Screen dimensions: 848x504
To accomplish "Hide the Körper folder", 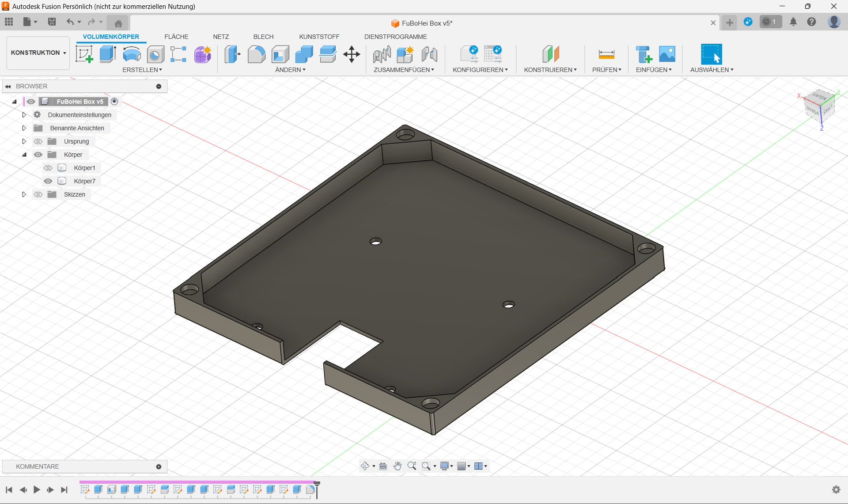I will pyautogui.click(x=38, y=155).
